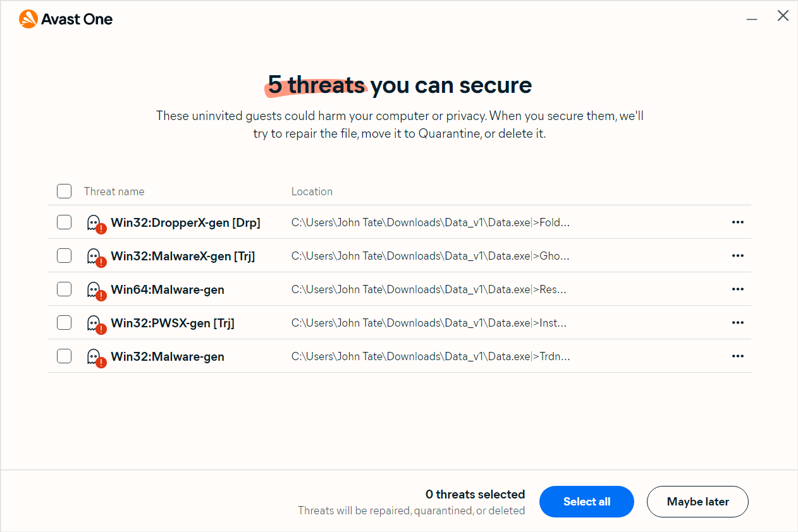Click ghost threat icon beside Win64:Malware-gen

point(95,290)
